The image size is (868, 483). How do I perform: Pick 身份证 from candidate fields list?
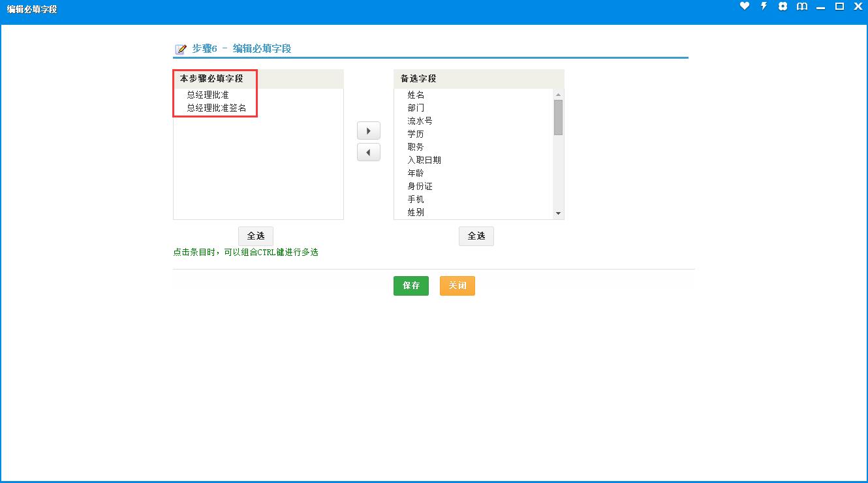[420, 186]
